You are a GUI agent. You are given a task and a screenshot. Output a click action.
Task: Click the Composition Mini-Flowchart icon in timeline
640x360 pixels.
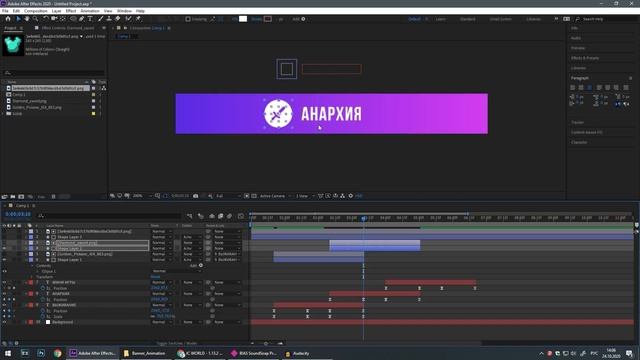click(189, 216)
